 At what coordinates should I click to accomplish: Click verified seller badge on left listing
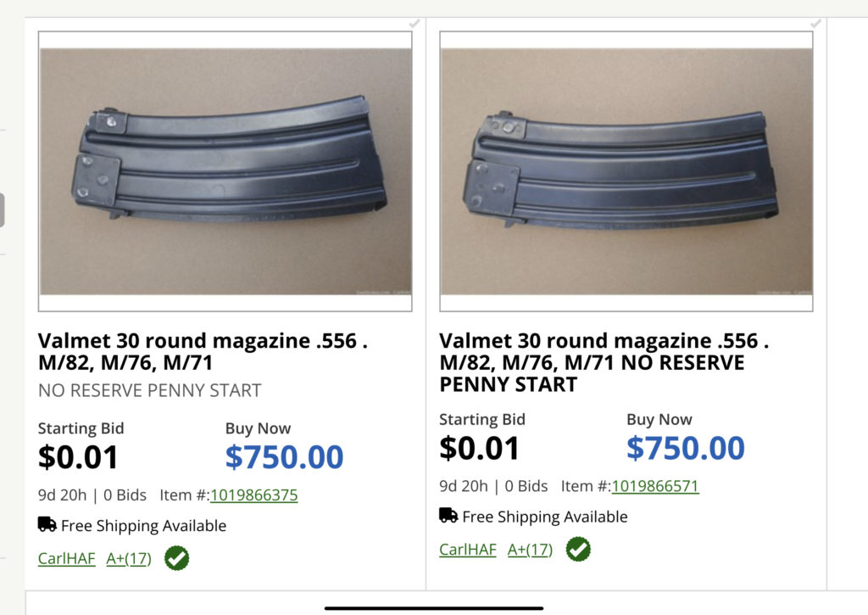177,558
